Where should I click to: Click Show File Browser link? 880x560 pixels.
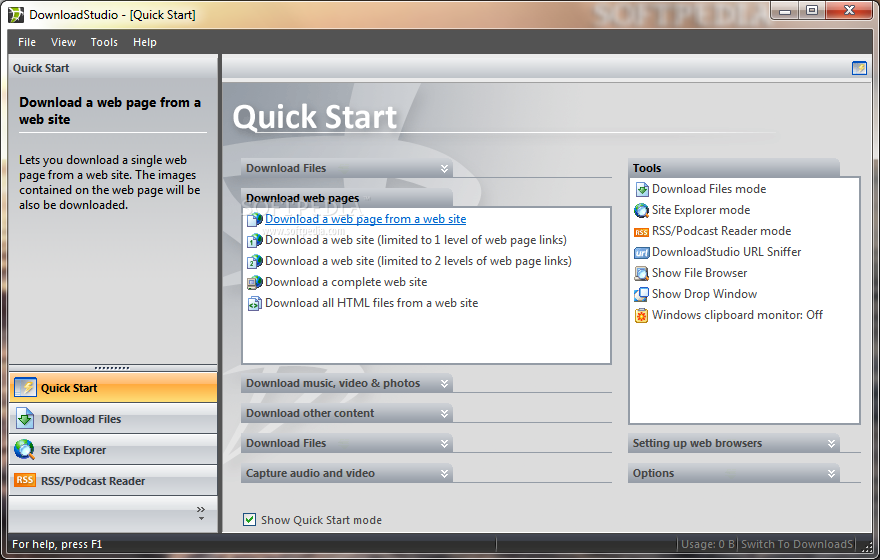click(699, 273)
